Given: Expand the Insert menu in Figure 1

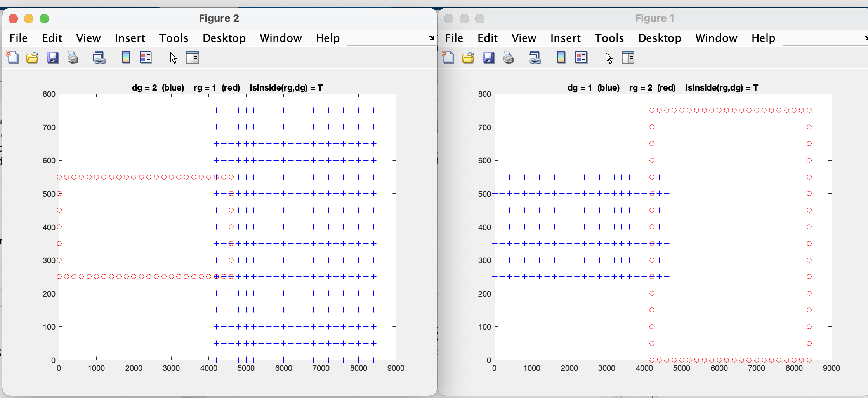Looking at the screenshot, I should [565, 38].
